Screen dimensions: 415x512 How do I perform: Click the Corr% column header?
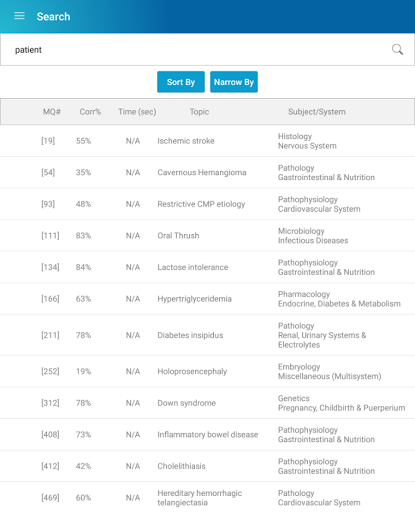point(90,112)
